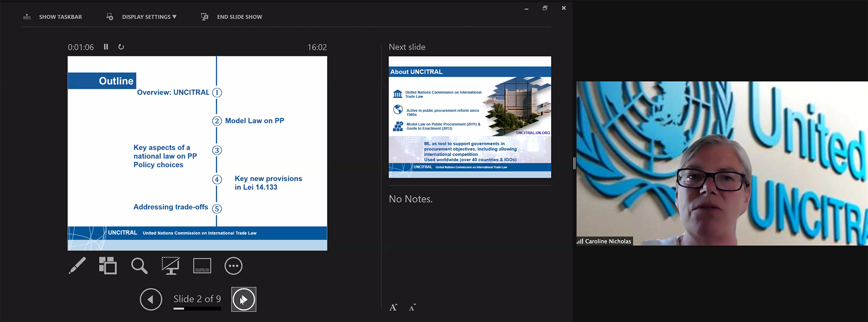
Task: Minimize the presenter view window
Action: coord(526,8)
